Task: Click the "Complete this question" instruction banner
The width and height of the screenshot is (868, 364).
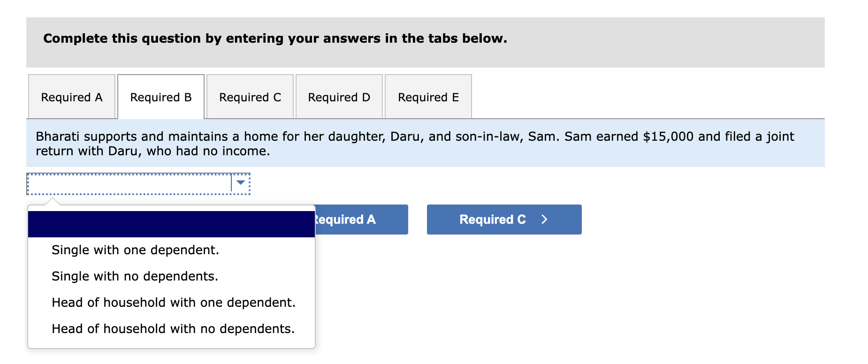Action: point(275,38)
